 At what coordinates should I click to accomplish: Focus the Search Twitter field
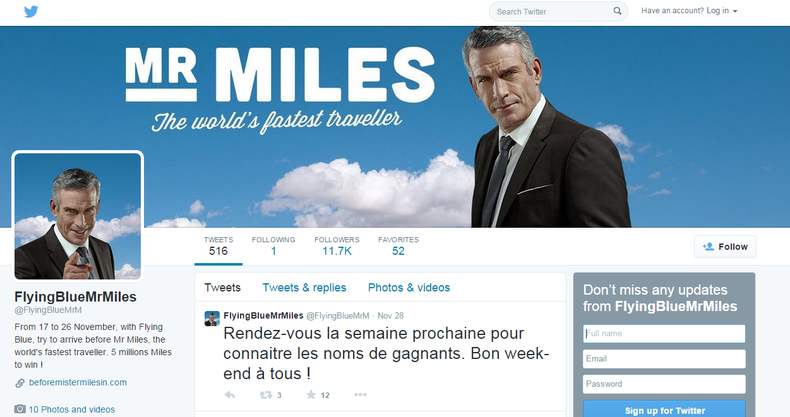[x=553, y=11]
